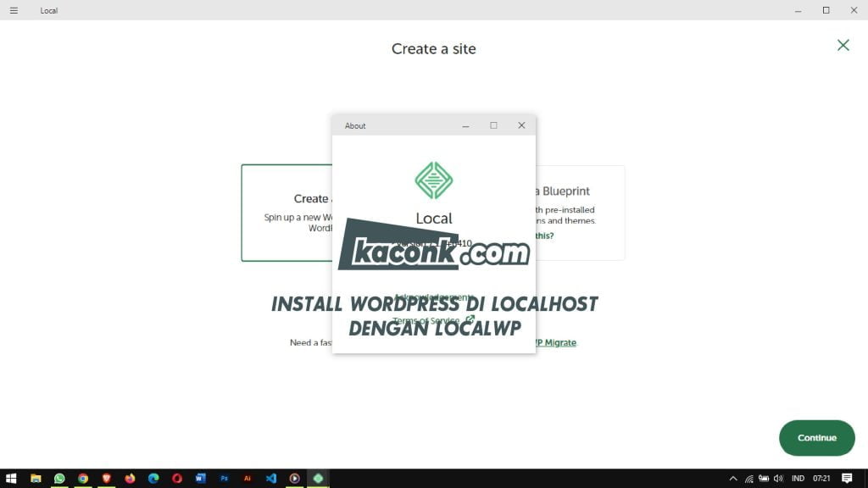The height and width of the screenshot is (488, 868).
Task: Minimize the About window
Action: click(x=465, y=125)
